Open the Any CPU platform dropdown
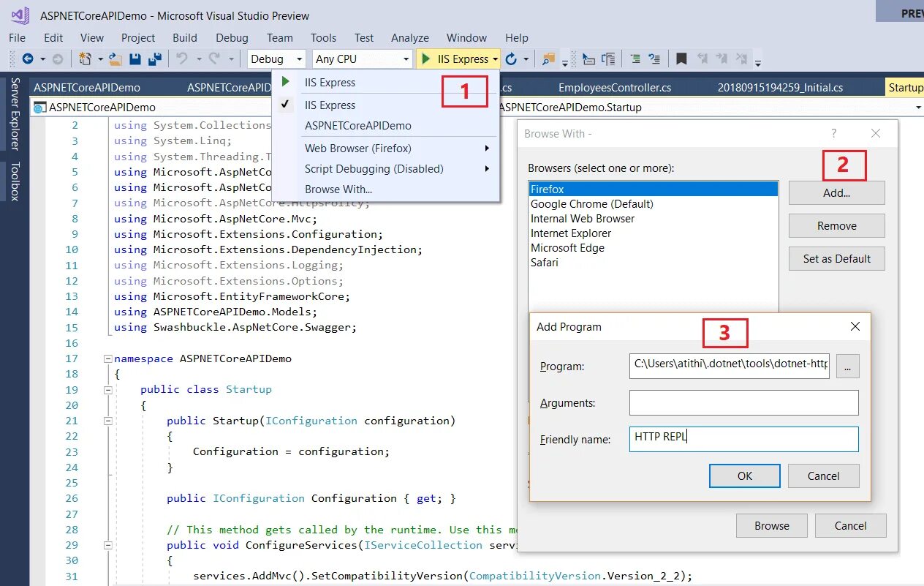The height and width of the screenshot is (586, 924). click(x=363, y=59)
